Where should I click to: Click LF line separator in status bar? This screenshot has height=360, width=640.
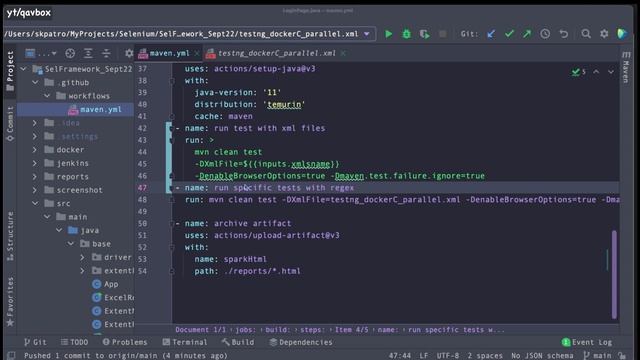pyautogui.click(x=424, y=356)
